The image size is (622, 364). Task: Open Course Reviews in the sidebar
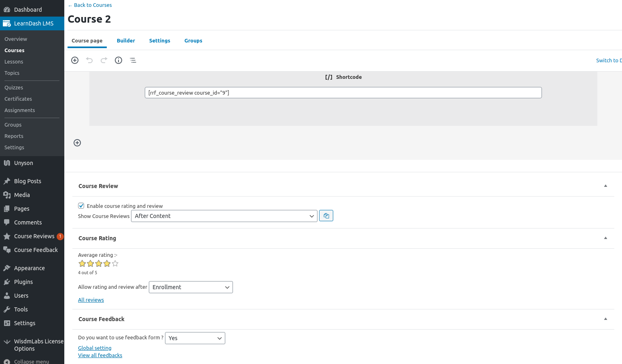pyautogui.click(x=34, y=236)
